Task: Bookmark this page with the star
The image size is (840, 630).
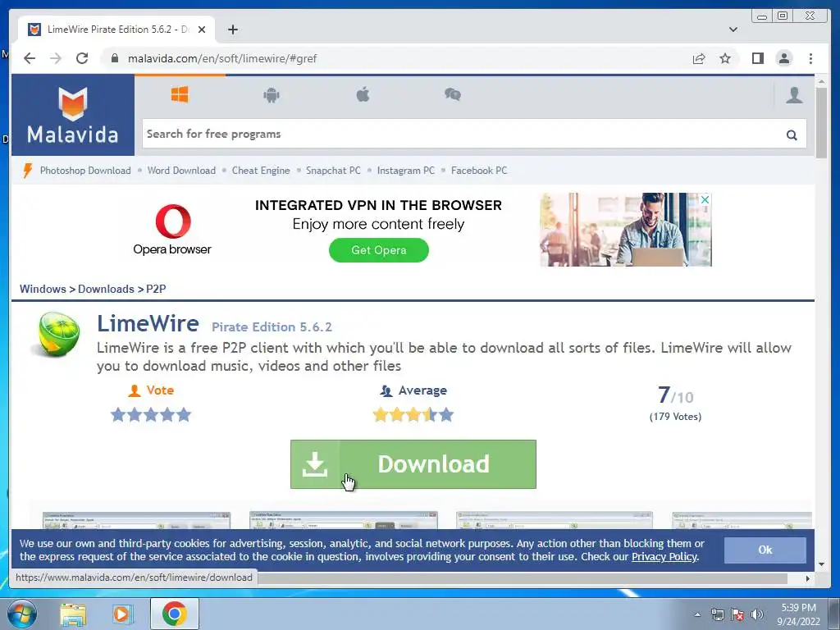Action: coord(725,58)
